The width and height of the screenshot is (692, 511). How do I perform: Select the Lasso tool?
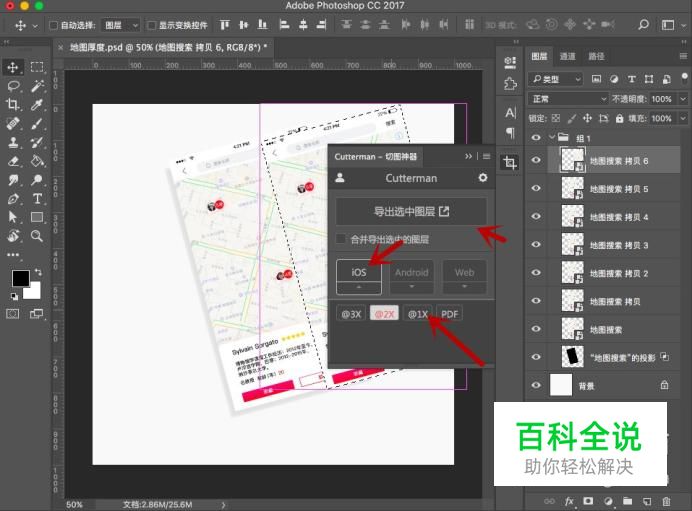13,86
